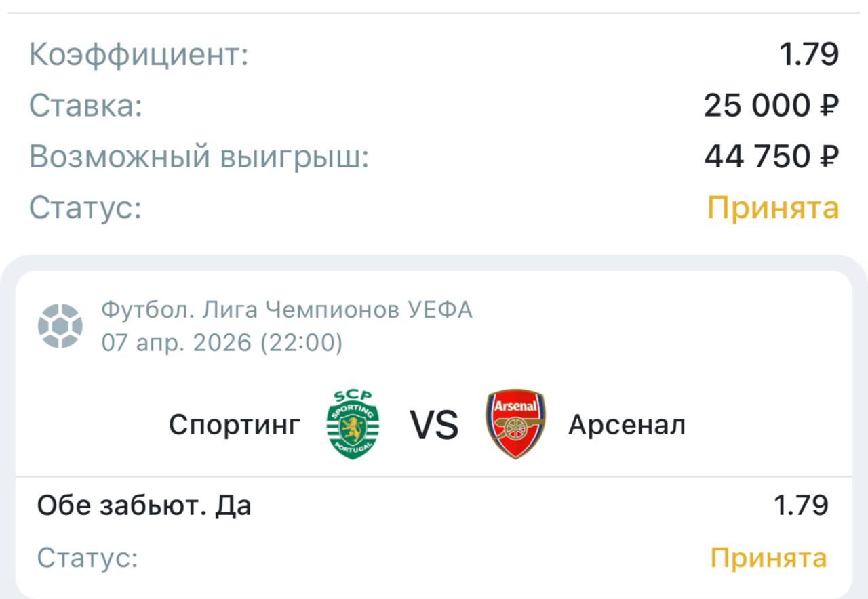Select the Спортинг team name
This screenshot has height=599, width=868.
click(235, 426)
